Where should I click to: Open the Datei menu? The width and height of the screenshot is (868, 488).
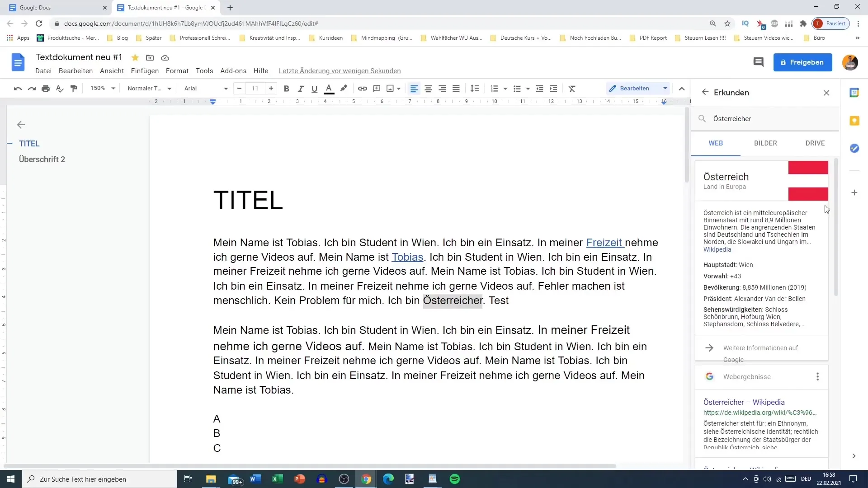43,71
